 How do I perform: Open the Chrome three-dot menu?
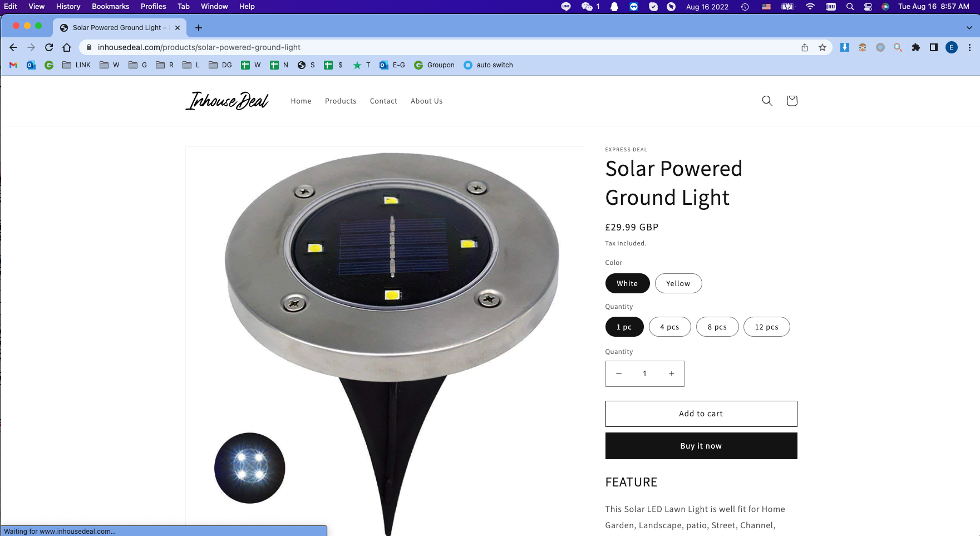pos(969,47)
